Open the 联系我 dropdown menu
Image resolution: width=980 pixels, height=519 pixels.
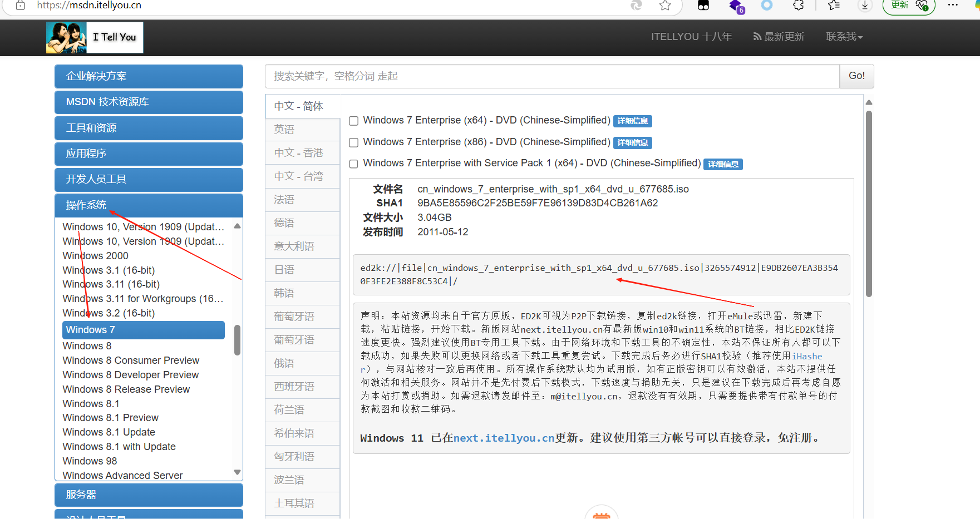[x=844, y=37]
